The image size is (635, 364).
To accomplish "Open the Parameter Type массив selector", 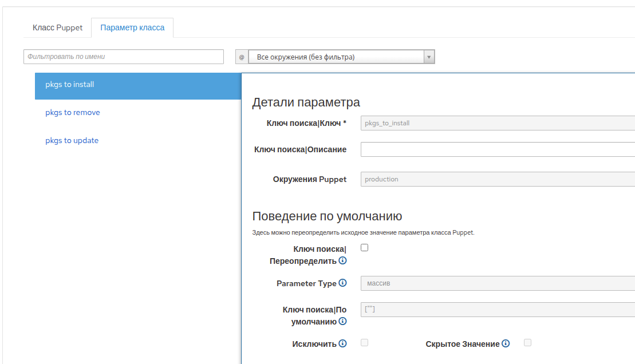I will [x=497, y=283].
